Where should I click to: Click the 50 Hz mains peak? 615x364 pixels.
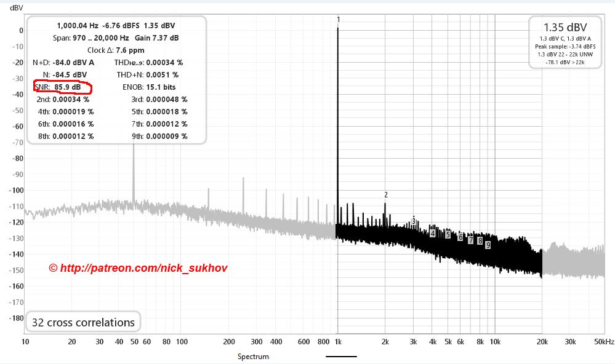coord(134,172)
